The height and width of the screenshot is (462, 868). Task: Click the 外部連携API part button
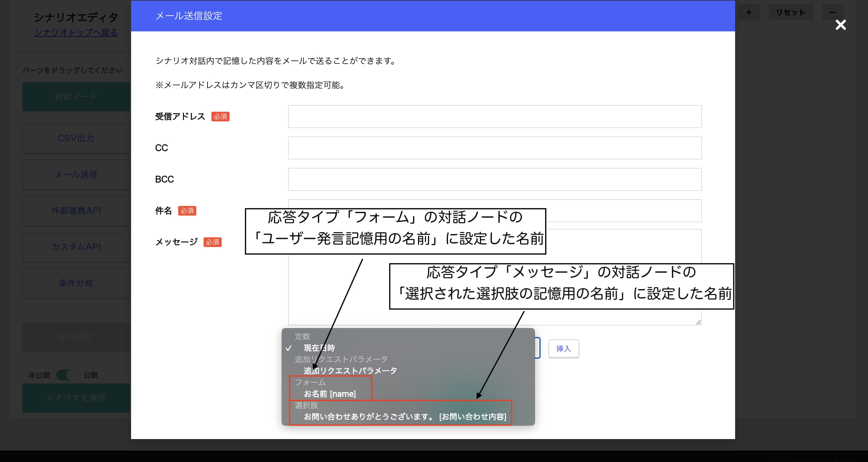click(76, 210)
